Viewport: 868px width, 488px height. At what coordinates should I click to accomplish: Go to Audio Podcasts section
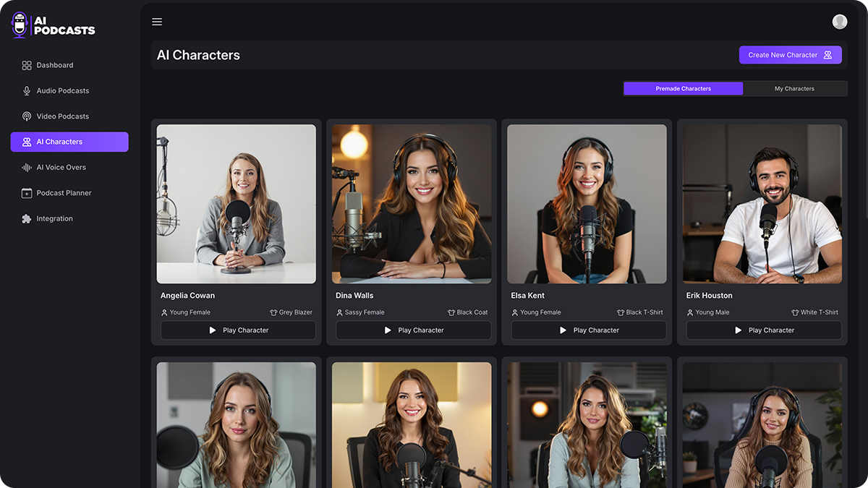[62, 90]
